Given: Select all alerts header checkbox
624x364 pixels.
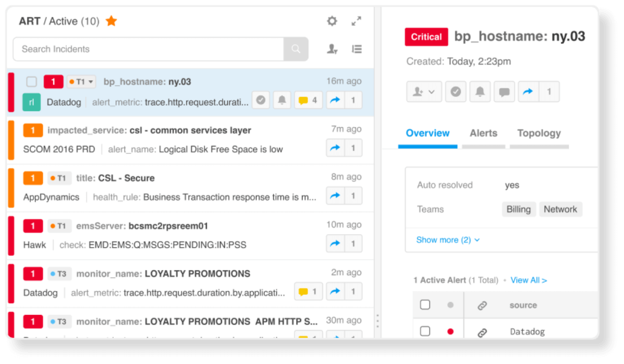Looking at the screenshot, I should 425,304.
